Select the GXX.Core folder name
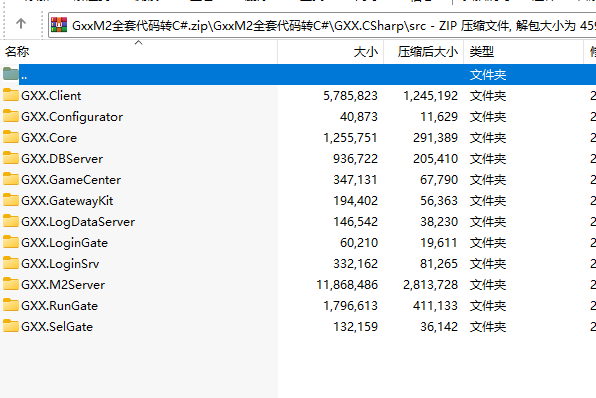596x398 pixels. pyautogui.click(x=49, y=138)
